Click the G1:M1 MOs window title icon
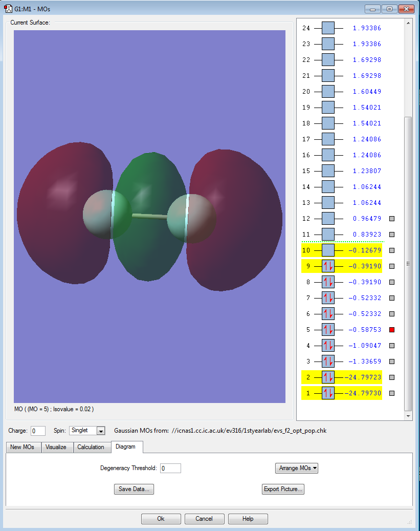 tap(8, 9)
